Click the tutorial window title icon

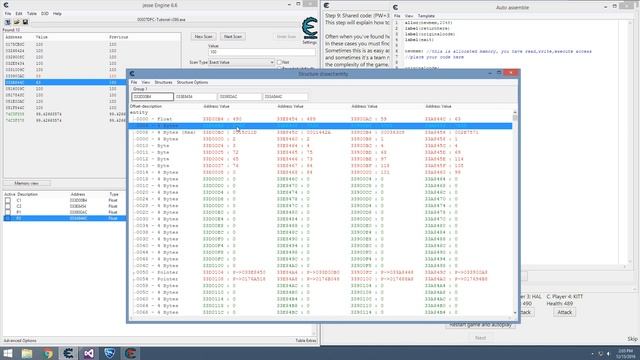(x=327, y=5)
